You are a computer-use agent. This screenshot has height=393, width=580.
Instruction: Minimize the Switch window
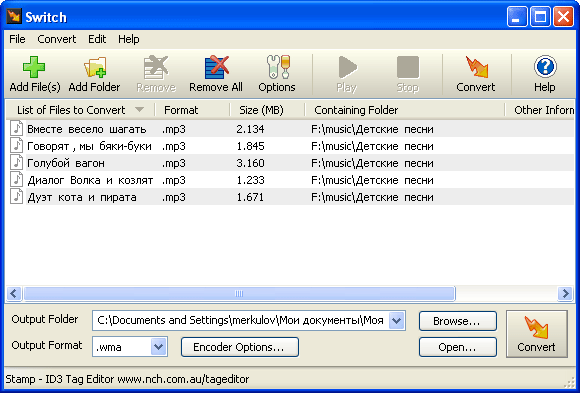[517, 17]
